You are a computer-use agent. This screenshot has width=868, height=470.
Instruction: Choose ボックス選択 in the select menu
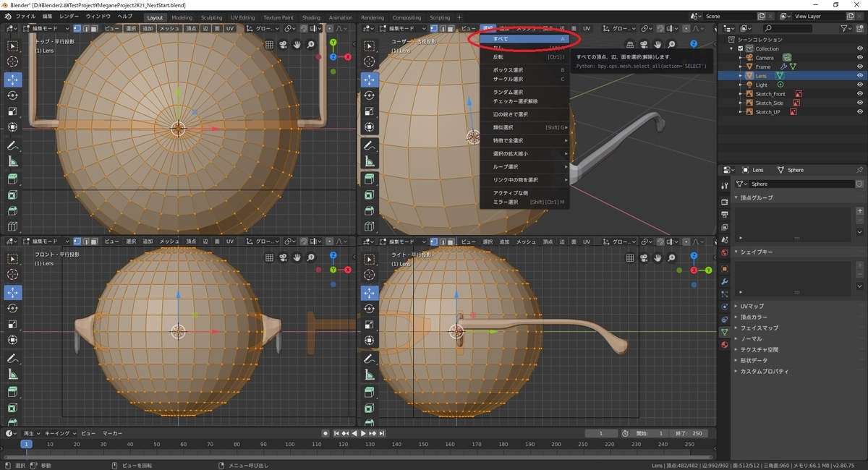coord(524,70)
